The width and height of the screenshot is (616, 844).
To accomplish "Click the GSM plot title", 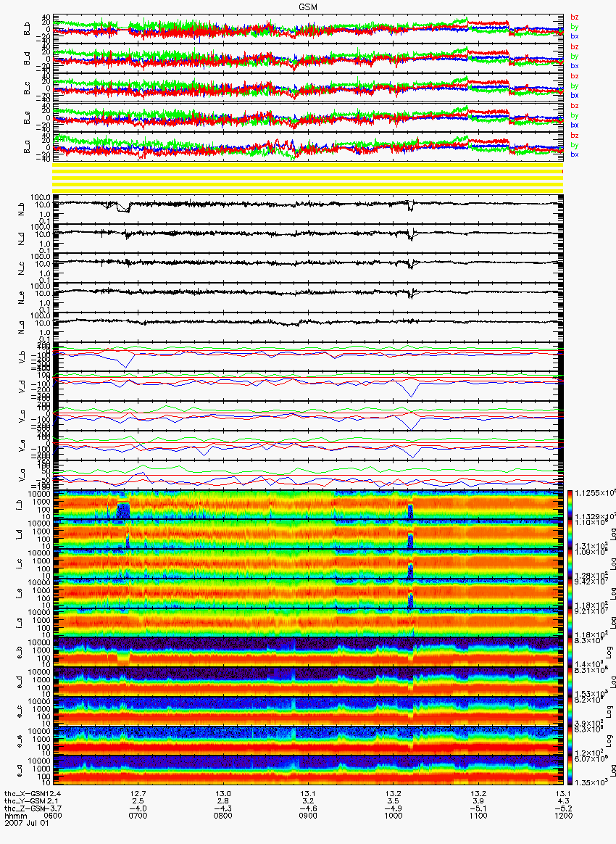I will (x=308, y=7).
